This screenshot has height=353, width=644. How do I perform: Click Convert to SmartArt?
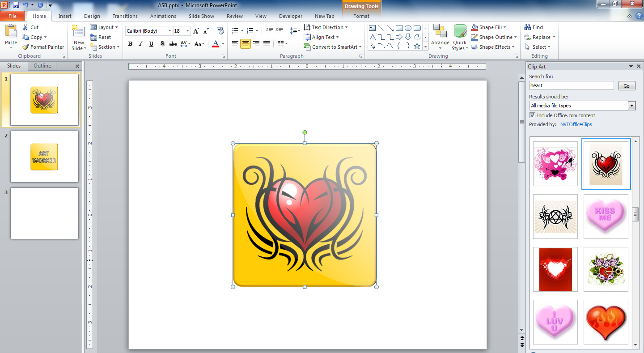(332, 47)
